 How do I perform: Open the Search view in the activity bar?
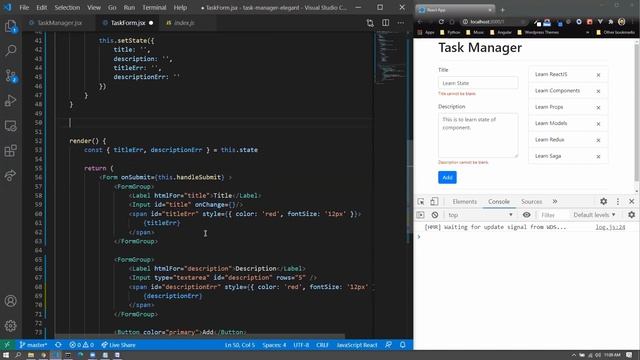(x=11, y=51)
